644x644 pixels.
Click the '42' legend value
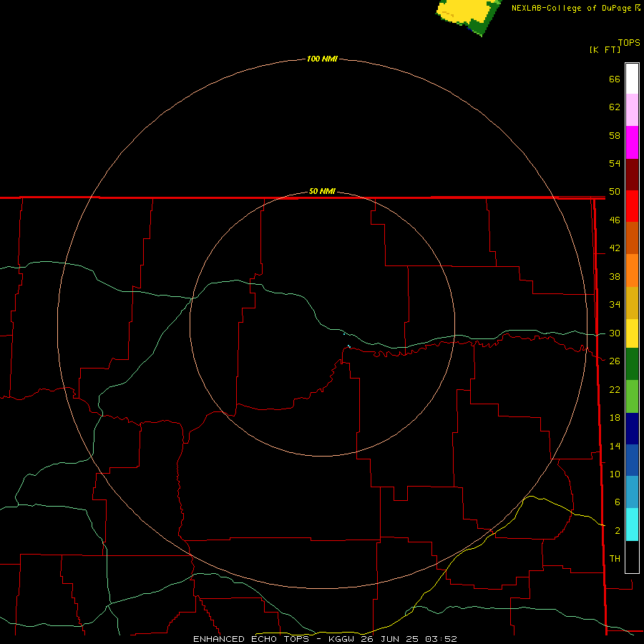pyautogui.click(x=615, y=248)
